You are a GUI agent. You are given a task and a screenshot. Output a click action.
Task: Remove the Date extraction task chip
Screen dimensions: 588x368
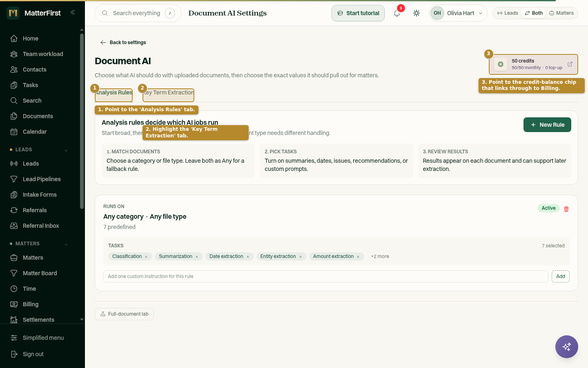pyautogui.click(x=248, y=257)
